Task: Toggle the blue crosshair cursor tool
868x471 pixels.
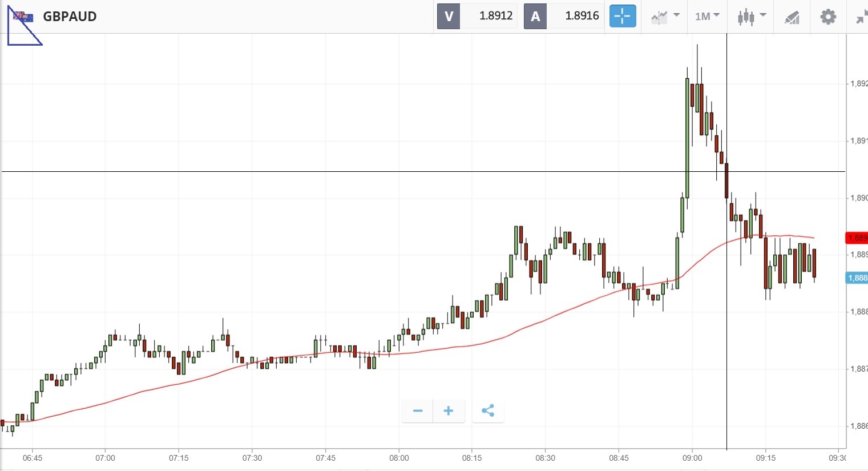Action: tap(623, 16)
